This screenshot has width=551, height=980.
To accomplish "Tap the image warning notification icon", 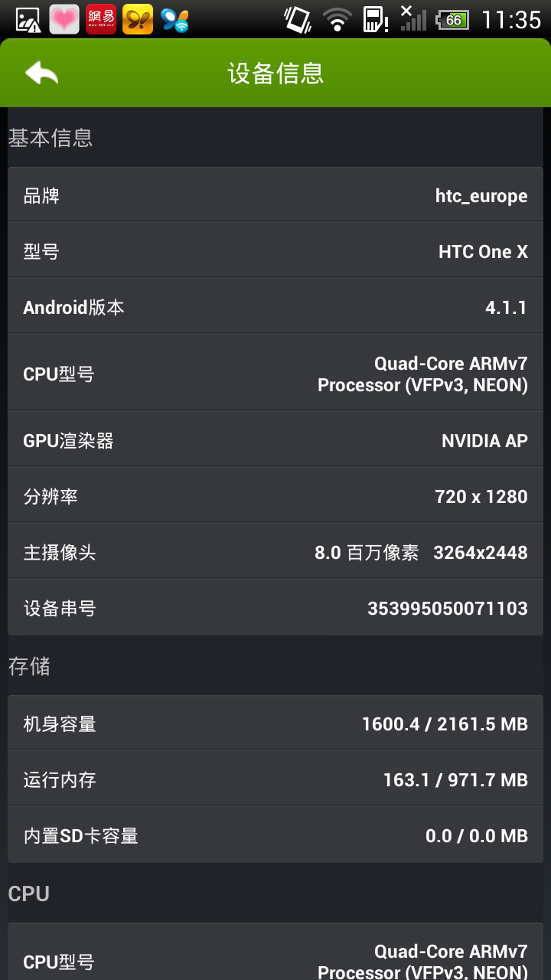I will pos(28,19).
